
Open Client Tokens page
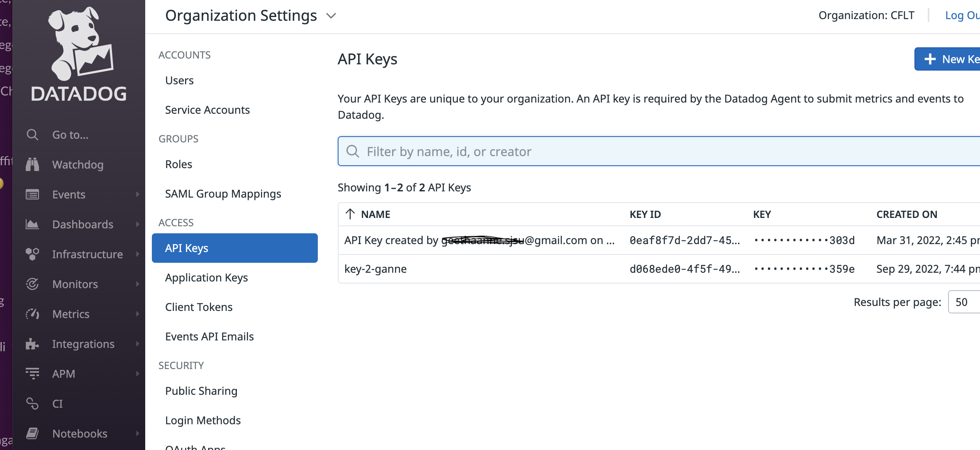point(199,307)
